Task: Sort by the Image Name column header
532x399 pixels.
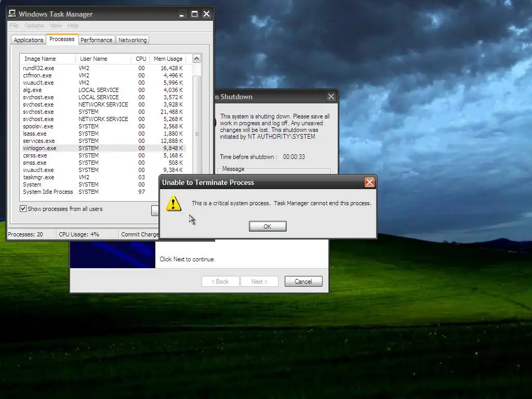Action: pos(47,59)
